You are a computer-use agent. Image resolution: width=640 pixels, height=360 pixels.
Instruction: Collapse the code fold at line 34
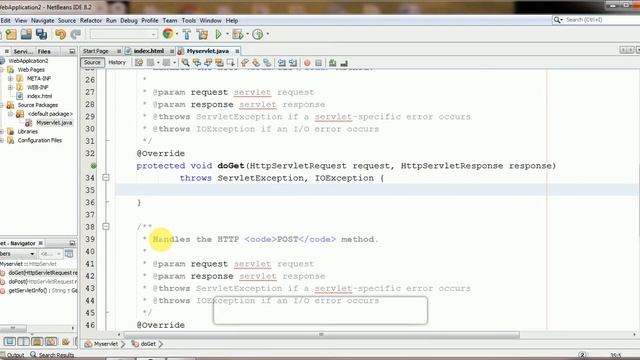106,178
